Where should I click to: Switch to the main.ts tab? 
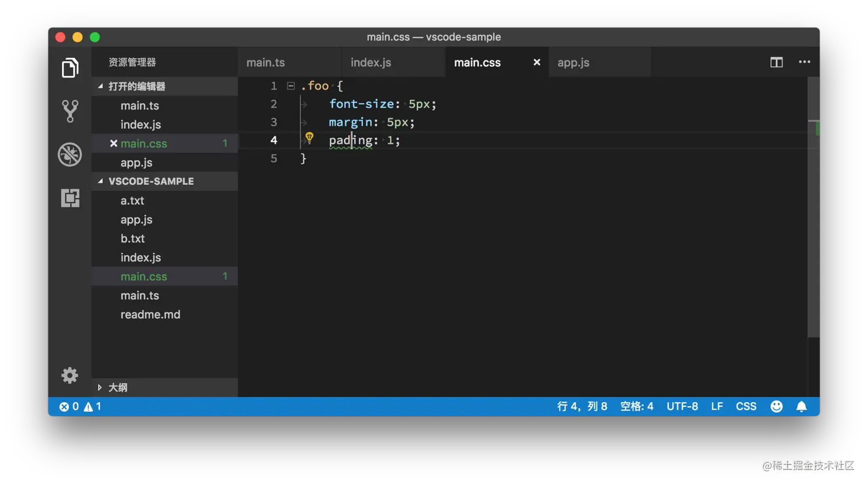pyautogui.click(x=290, y=62)
